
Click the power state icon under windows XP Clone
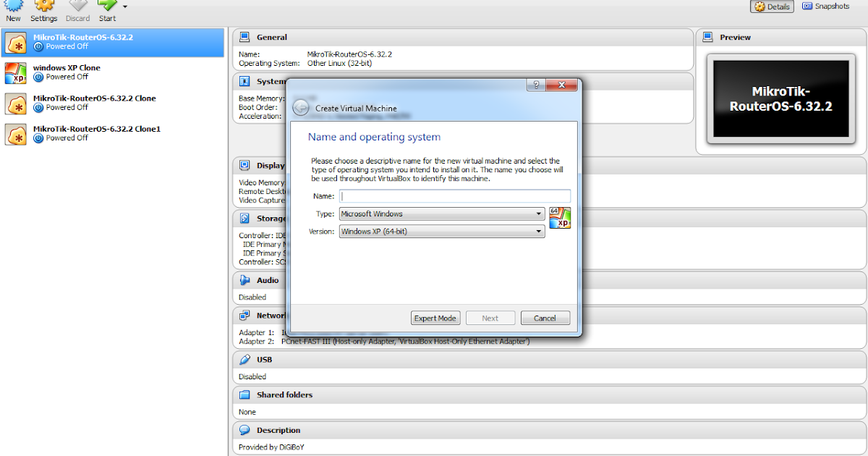(x=38, y=77)
